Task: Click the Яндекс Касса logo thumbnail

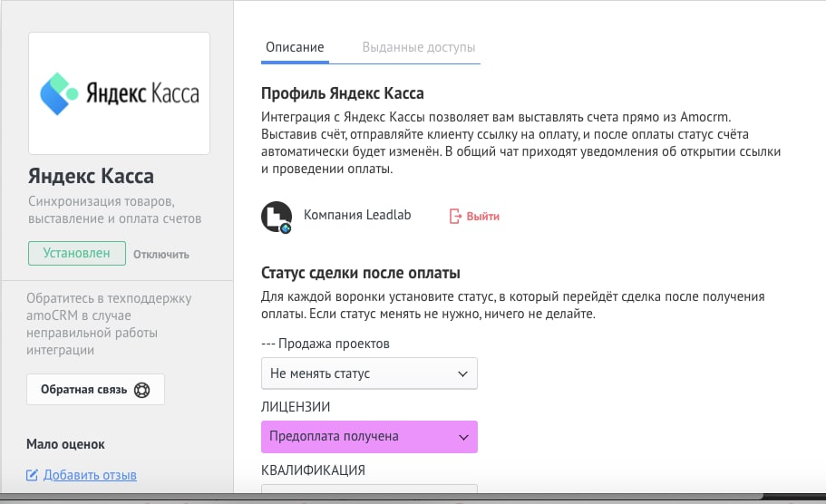Action: 119,93
